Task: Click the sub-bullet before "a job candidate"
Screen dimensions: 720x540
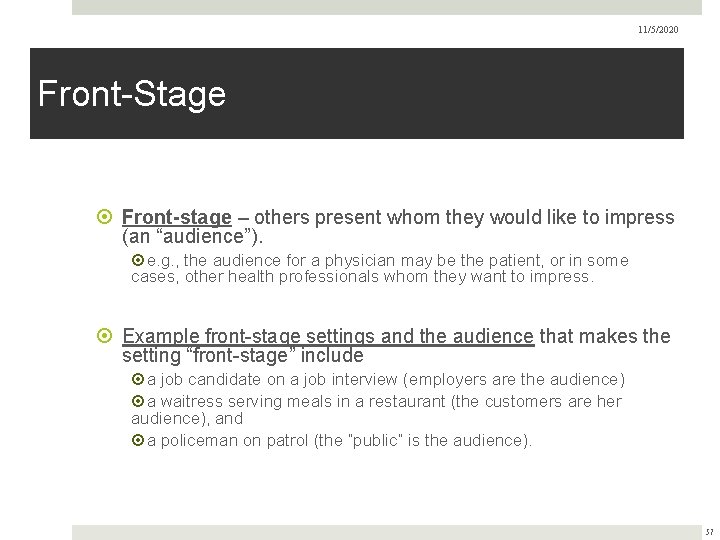Action: pos(138,380)
